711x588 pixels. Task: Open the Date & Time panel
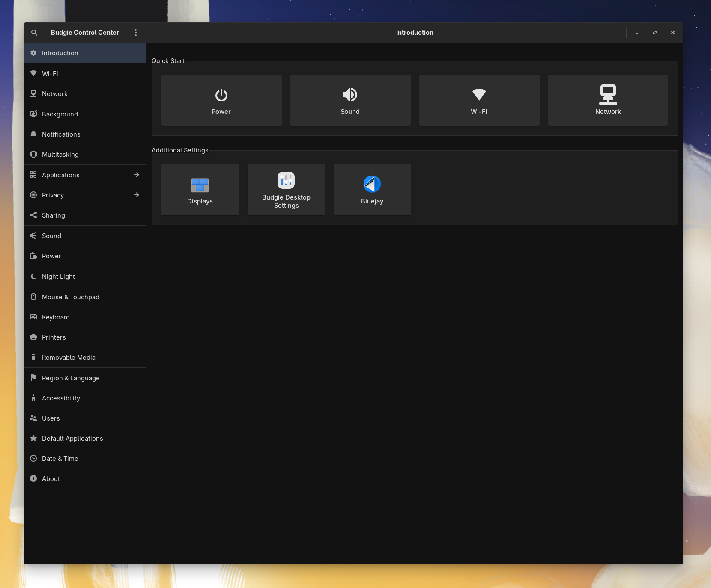click(x=60, y=459)
